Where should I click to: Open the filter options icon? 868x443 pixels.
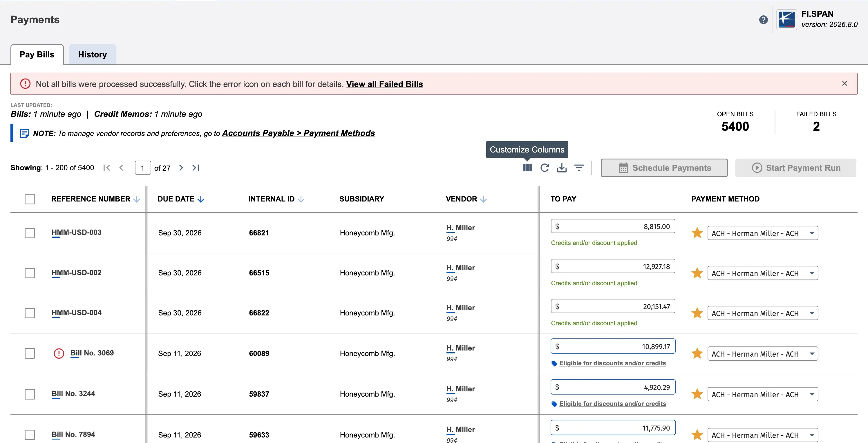click(x=579, y=168)
